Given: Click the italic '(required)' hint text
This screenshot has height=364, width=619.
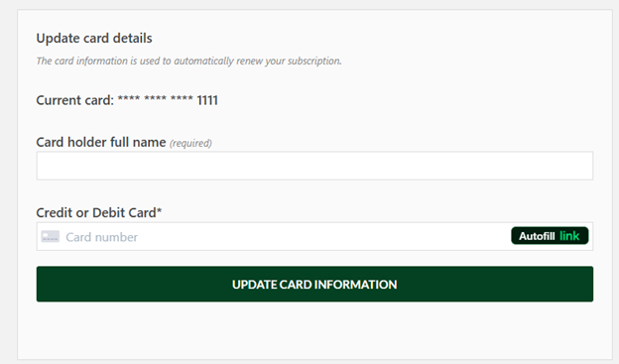Looking at the screenshot, I should click(x=190, y=143).
